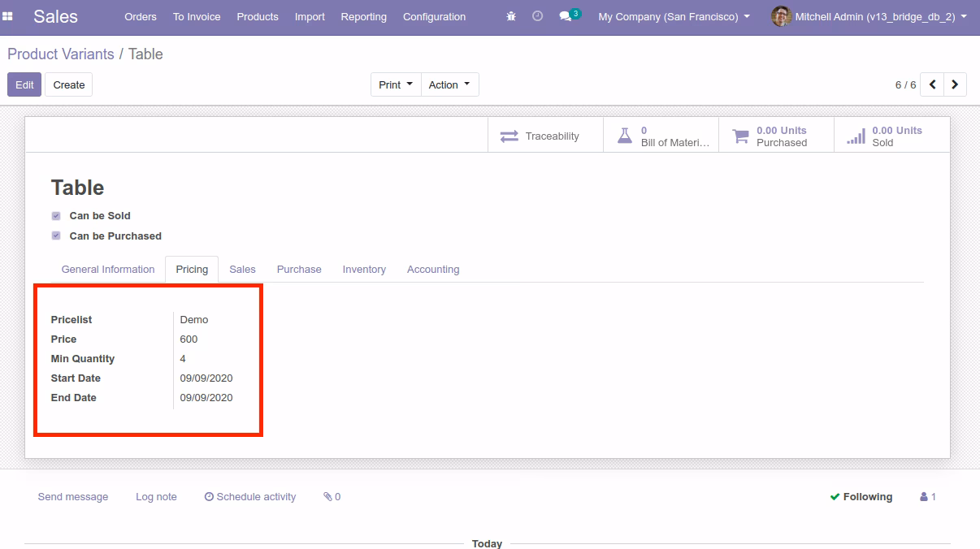Click the Edit button
This screenshot has height=549, width=980.
coord(24,84)
